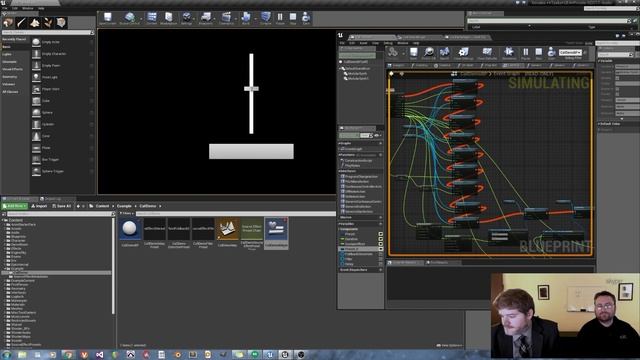Select white sphere asset thumbnail
The height and width of the screenshot is (360, 640).
click(x=130, y=229)
